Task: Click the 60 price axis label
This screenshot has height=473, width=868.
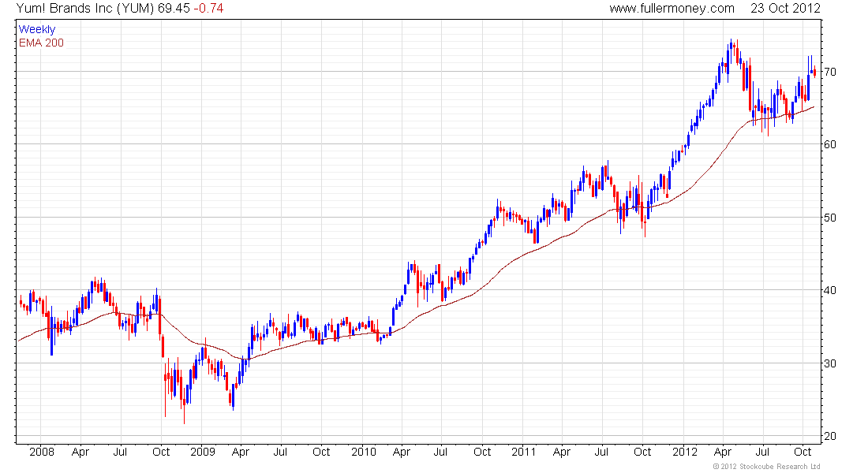Action: tap(829, 144)
